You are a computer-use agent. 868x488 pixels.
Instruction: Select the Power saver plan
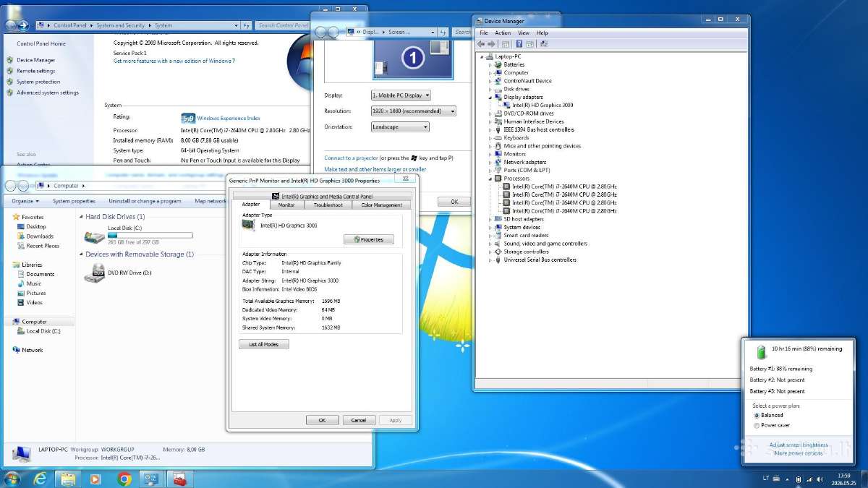(771, 425)
